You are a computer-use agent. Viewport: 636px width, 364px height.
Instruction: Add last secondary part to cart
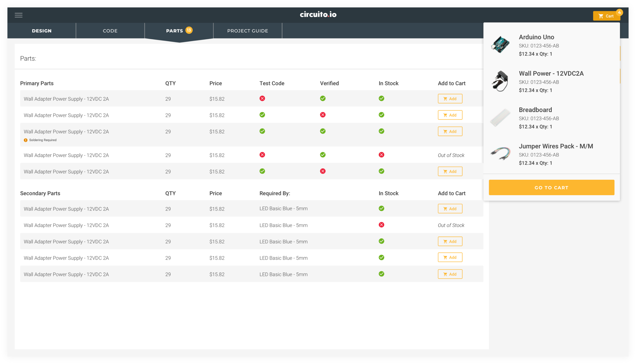tap(450, 274)
